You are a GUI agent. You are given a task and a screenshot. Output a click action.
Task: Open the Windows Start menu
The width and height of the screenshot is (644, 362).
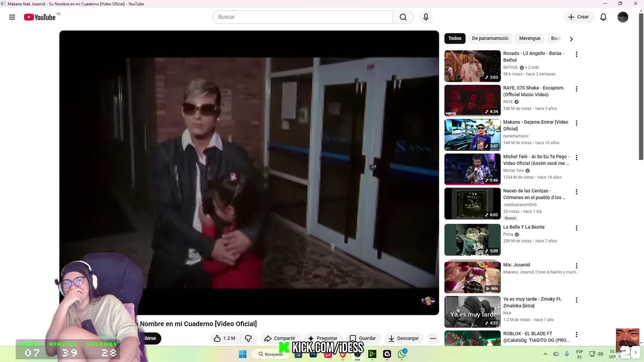pos(243,354)
